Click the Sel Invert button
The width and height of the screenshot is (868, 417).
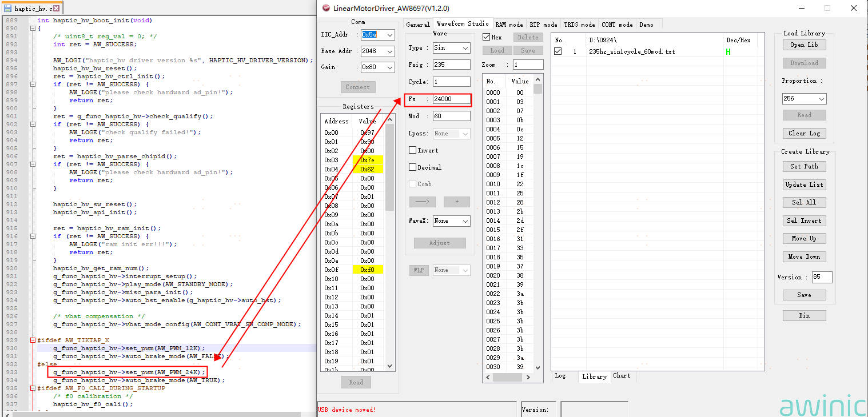(x=804, y=220)
